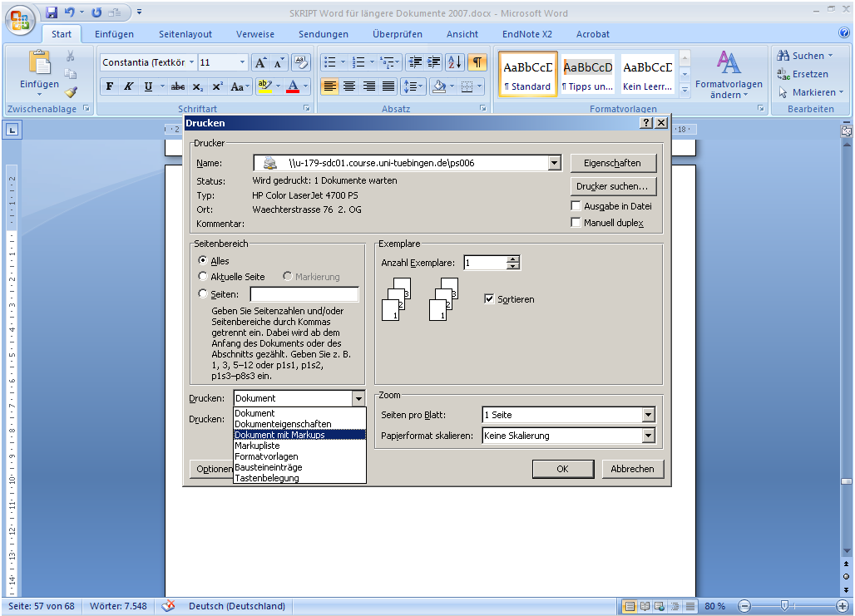The width and height of the screenshot is (855, 616).
Task: Increase indent in Absatz group
Action: coord(434,62)
